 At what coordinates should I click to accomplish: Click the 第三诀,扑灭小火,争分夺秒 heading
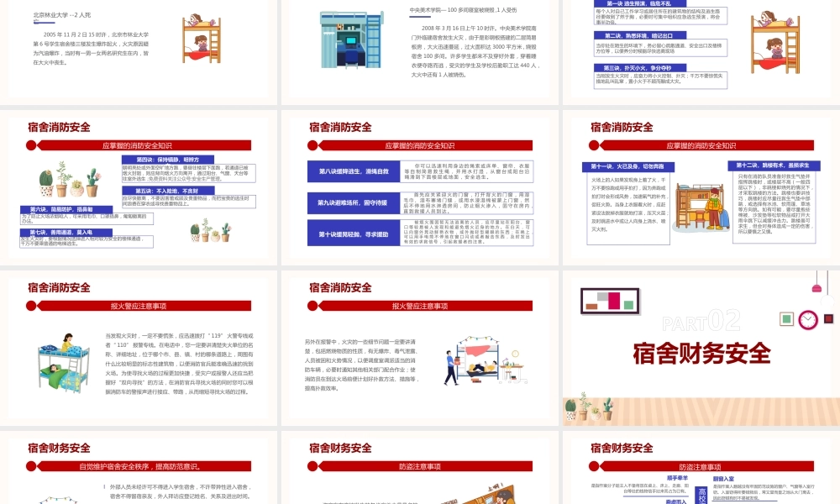point(639,68)
